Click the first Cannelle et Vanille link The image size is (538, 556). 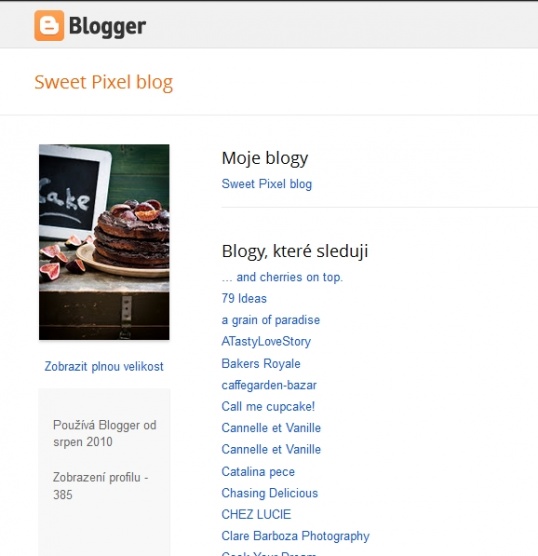(x=271, y=428)
